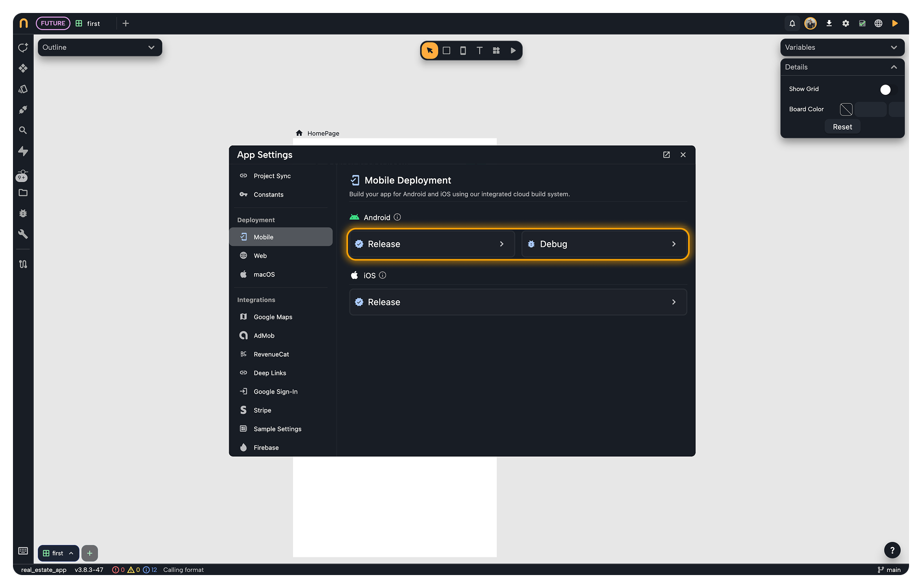Viewport: 922px width, 588px height.
Task: Open iOS Release build option
Action: (x=518, y=302)
